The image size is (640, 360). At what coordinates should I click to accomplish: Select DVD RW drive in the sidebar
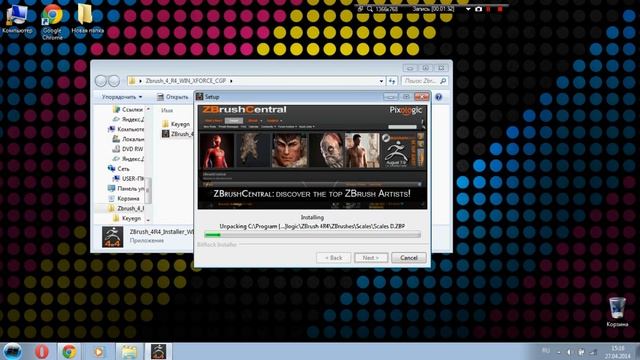coord(128,149)
